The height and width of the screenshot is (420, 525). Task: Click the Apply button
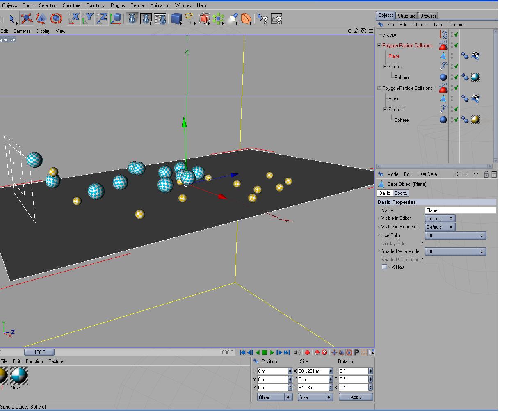point(356,397)
